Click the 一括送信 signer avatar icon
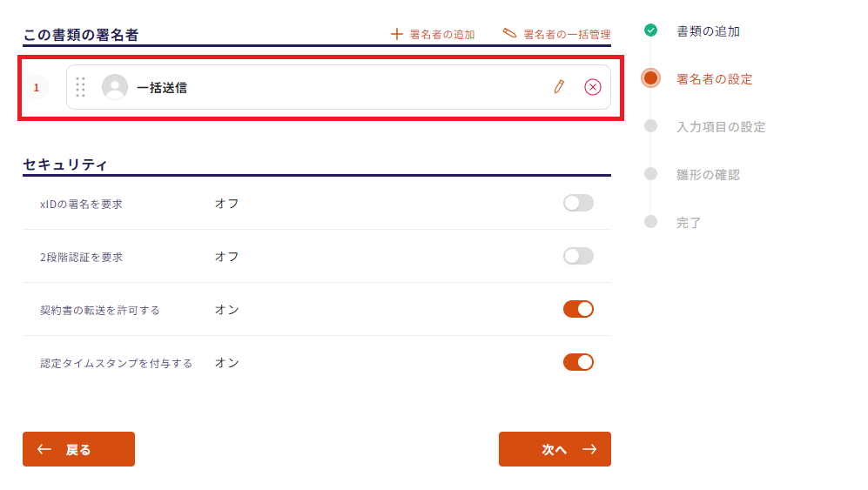The width and height of the screenshot is (868, 490). (x=115, y=87)
